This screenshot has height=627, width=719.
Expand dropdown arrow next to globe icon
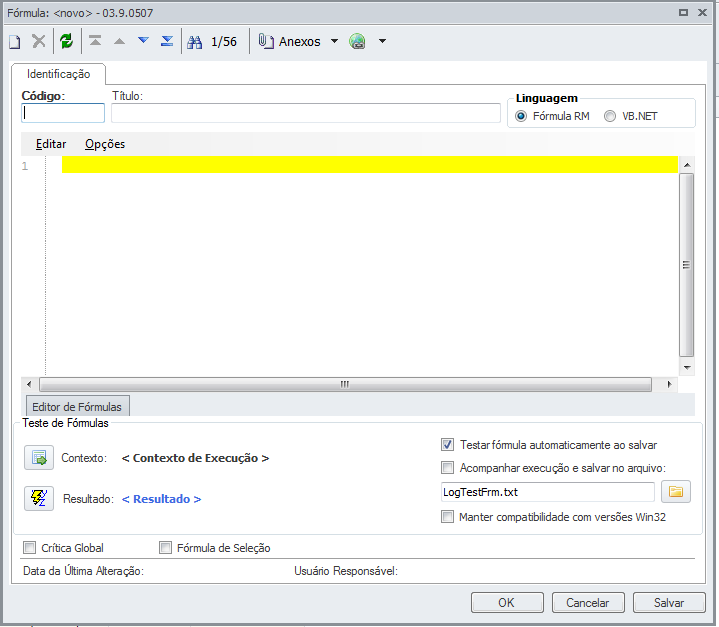[x=382, y=41]
